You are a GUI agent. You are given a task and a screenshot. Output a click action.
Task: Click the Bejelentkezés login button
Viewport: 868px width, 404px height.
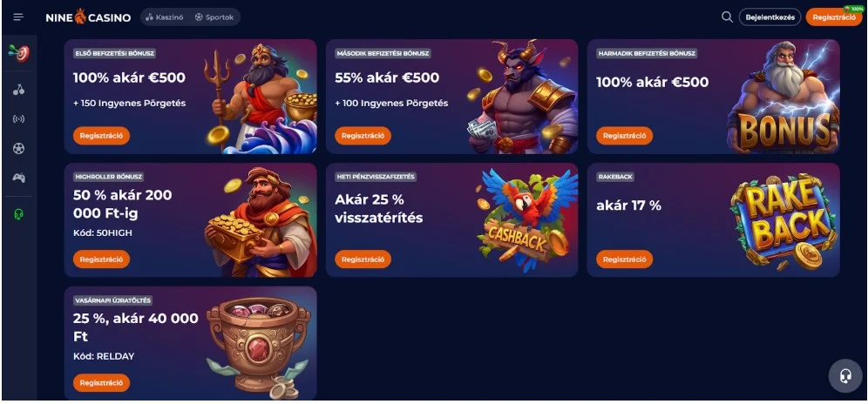[770, 17]
